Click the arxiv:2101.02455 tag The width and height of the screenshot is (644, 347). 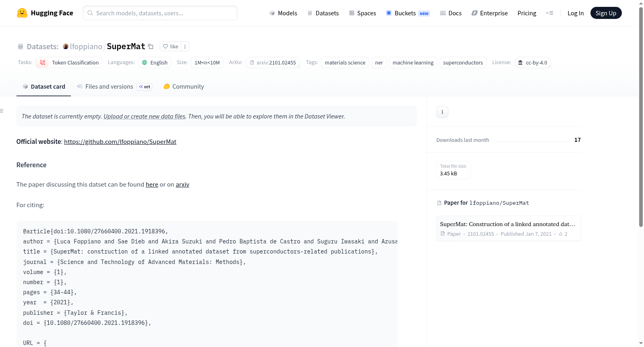(273, 62)
